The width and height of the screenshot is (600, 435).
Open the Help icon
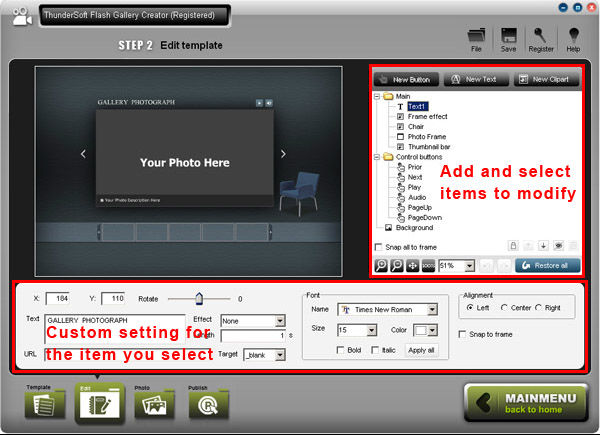(x=574, y=36)
